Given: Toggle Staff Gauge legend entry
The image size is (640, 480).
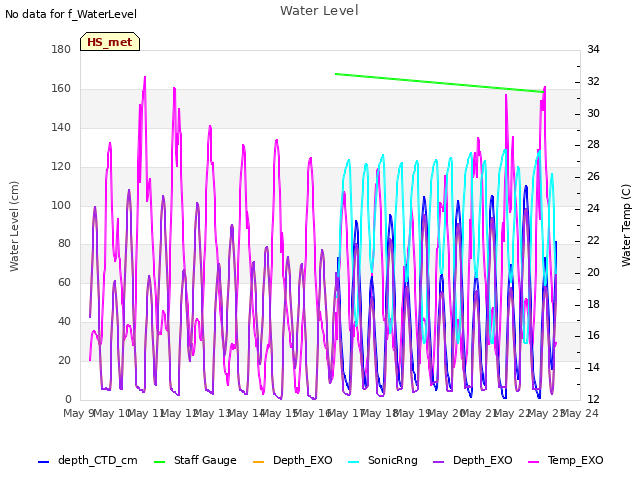Looking at the screenshot, I should tap(195, 460).
